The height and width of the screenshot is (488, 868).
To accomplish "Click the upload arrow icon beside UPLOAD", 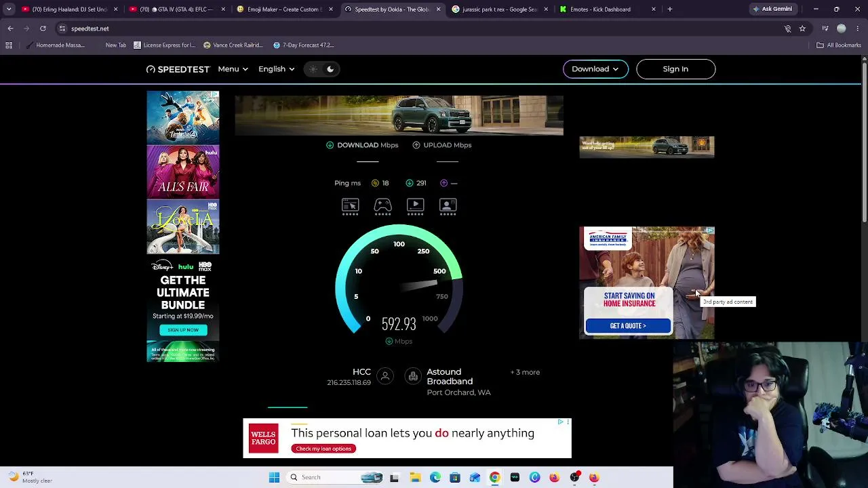I will coord(416,145).
